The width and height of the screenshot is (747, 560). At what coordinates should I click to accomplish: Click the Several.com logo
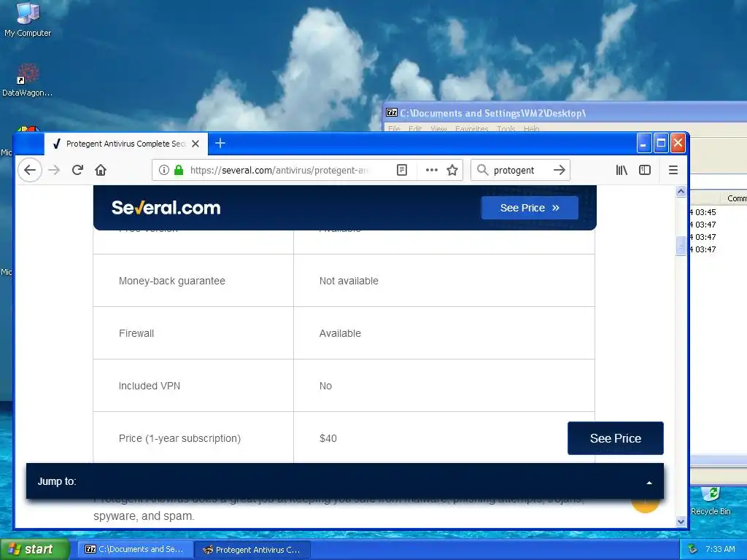point(166,208)
